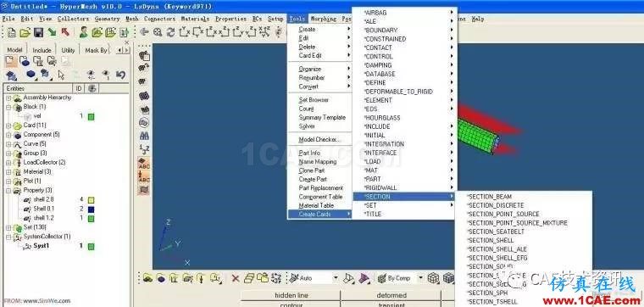
Task: Click the deformed button
Action: [x=391, y=295]
